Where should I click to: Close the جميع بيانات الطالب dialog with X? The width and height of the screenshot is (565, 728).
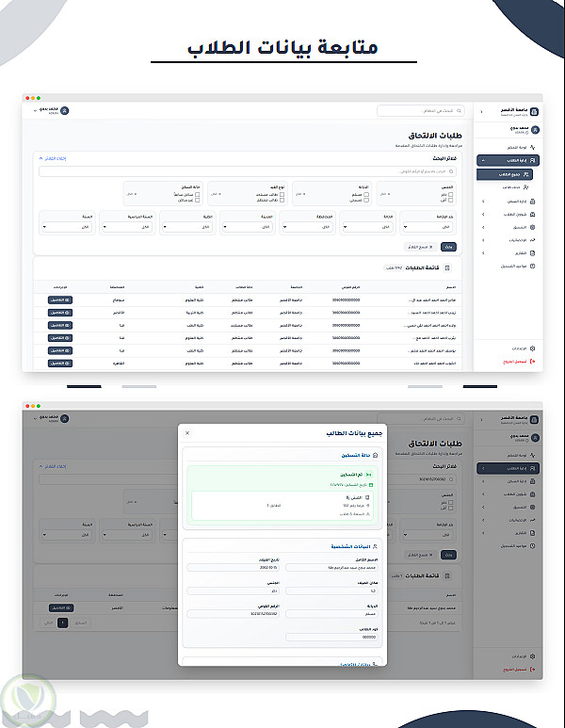pos(187,433)
